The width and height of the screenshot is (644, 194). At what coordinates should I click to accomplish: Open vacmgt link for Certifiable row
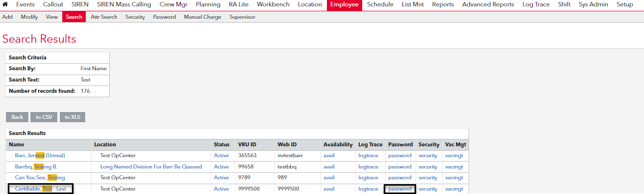(x=454, y=189)
